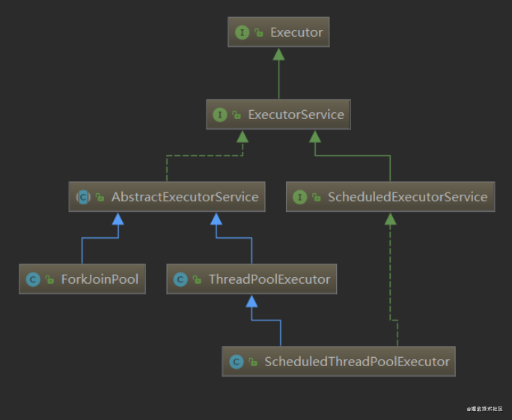Image resolution: width=512 pixels, height=420 pixels.
Task: Select the AbstractExecutorService node label
Action: point(185,197)
